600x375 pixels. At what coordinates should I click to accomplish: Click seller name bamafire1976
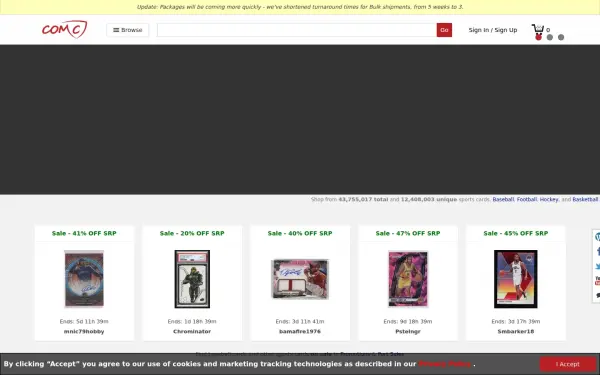[300, 331]
